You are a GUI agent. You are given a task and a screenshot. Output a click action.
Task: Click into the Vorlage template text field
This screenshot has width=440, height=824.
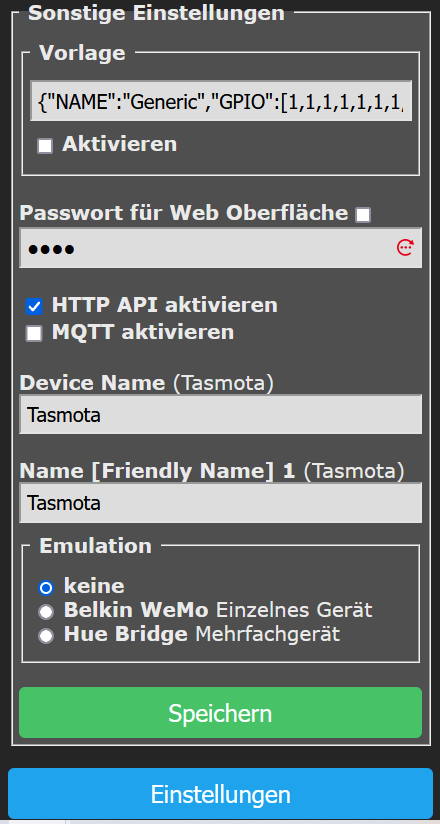(221, 101)
